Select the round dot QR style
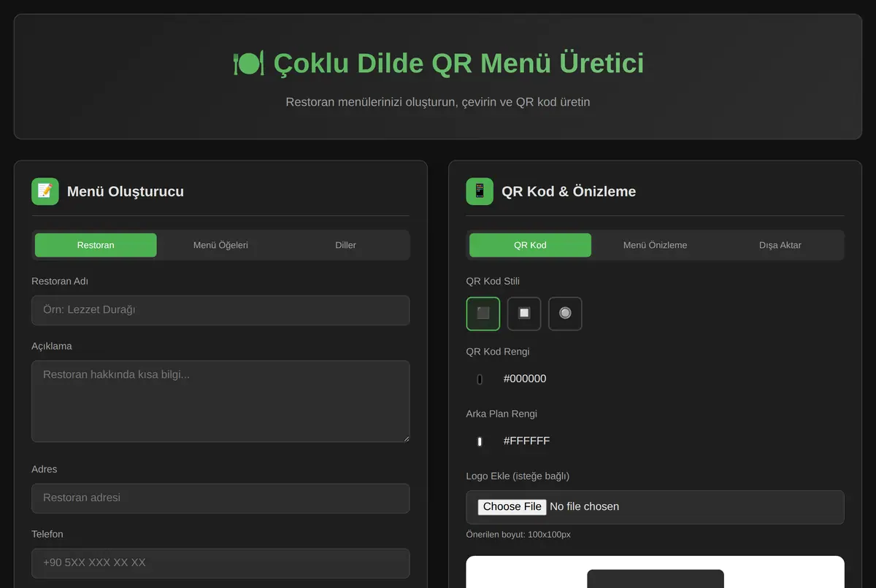The width and height of the screenshot is (876, 588). coord(565,314)
